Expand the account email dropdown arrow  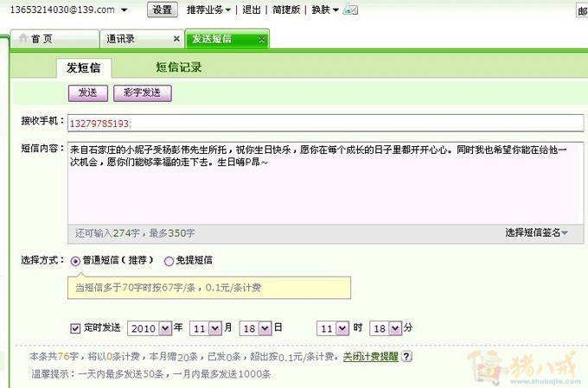pyautogui.click(x=125, y=10)
